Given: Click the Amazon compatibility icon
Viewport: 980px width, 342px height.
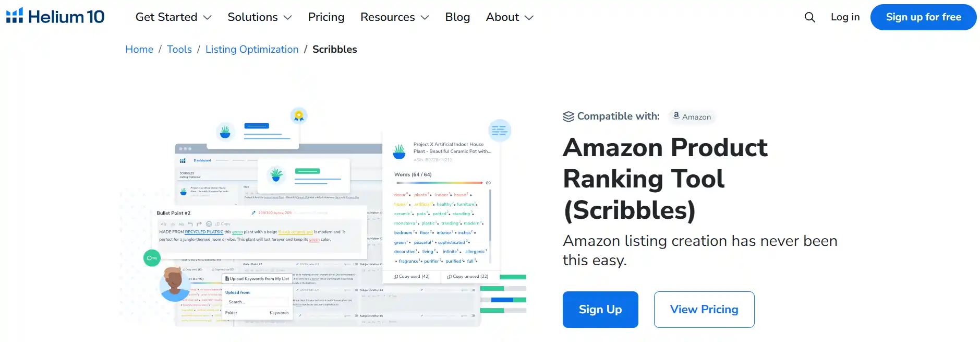Looking at the screenshot, I should (x=676, y=116).
